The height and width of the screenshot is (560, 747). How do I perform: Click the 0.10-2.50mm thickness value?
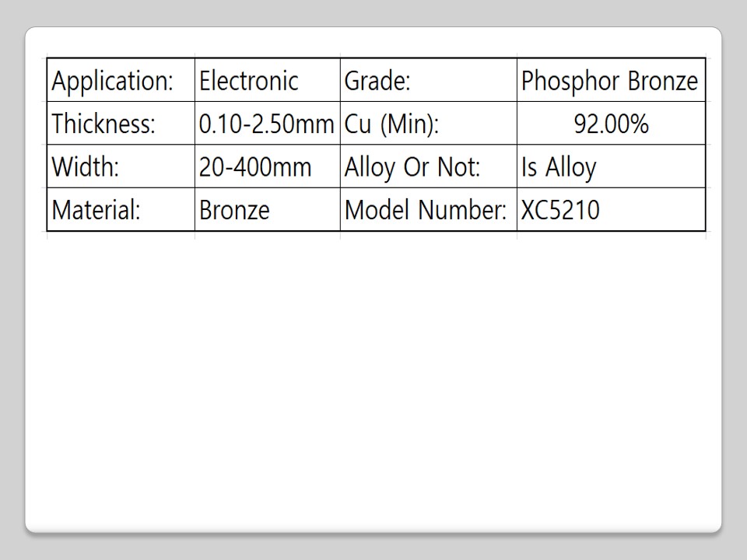coord(266,124)
